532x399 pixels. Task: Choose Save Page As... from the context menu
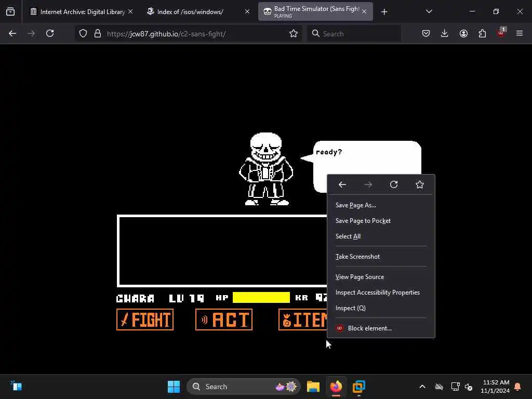click(x=381, y=205)
